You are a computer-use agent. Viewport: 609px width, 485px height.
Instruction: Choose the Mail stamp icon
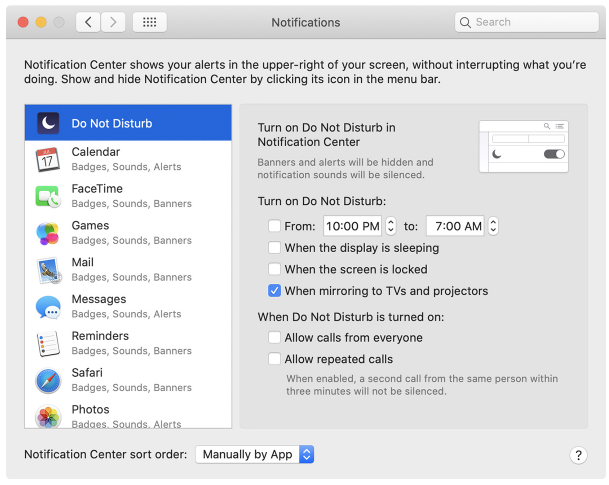point(48,270)
